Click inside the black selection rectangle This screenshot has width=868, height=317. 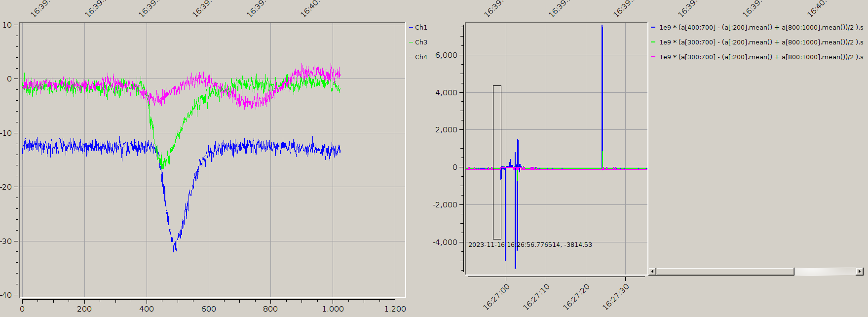pyautogui.click(x=497, y=163)
